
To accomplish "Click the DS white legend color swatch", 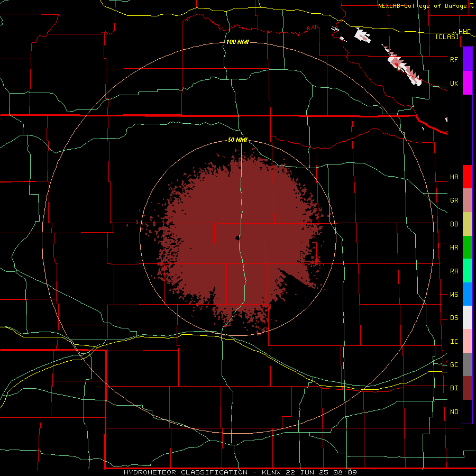I will click(x=467, y=317).
